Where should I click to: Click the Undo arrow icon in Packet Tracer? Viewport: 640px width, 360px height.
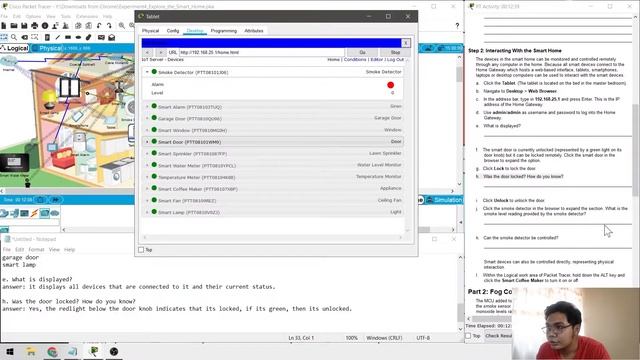99,26
